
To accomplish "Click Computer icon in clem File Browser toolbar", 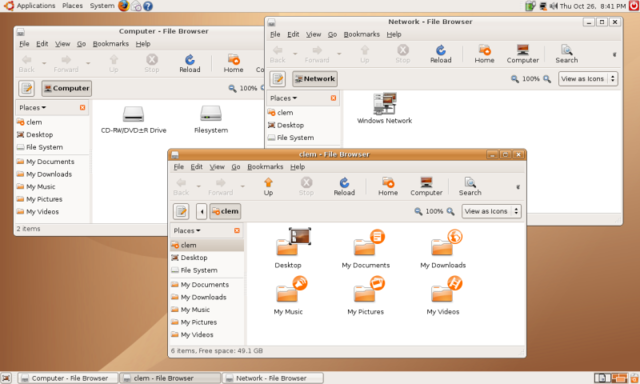I will [x=426, y=186].
